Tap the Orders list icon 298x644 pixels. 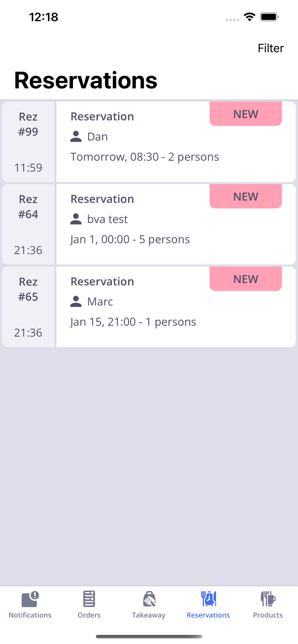tap(89, 599)
